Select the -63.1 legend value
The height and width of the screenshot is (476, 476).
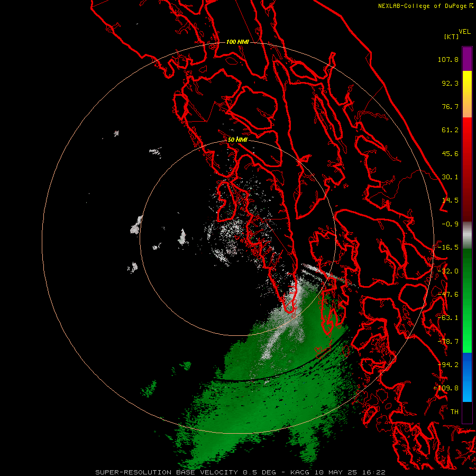point(448,318)
